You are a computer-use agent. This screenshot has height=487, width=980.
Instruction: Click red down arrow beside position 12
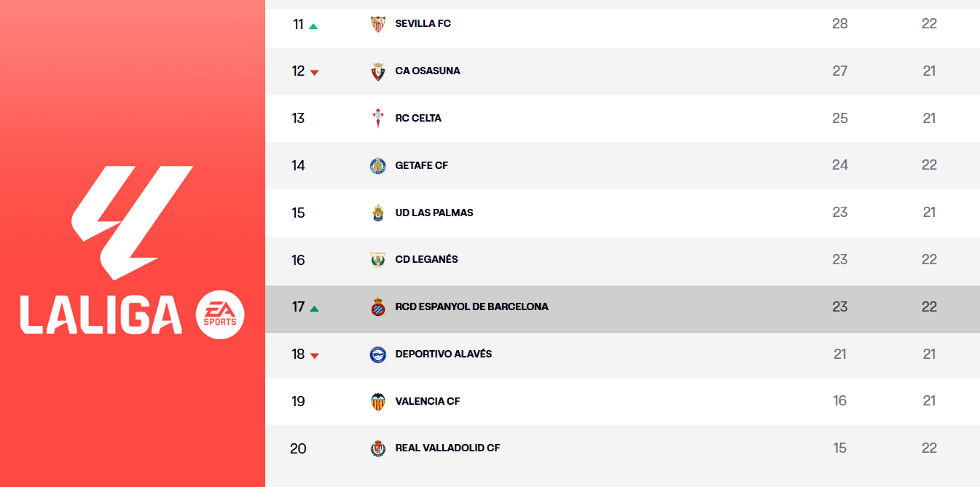[314, 73]
